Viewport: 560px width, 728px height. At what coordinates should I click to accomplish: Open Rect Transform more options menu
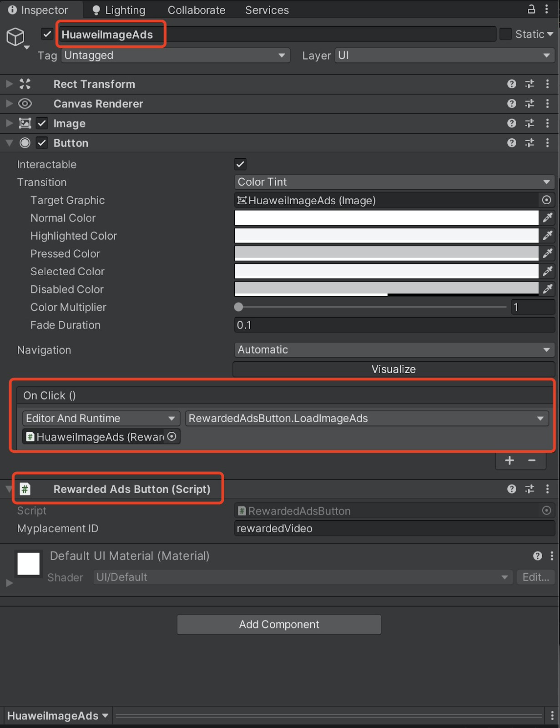click(x=547, y=84)
